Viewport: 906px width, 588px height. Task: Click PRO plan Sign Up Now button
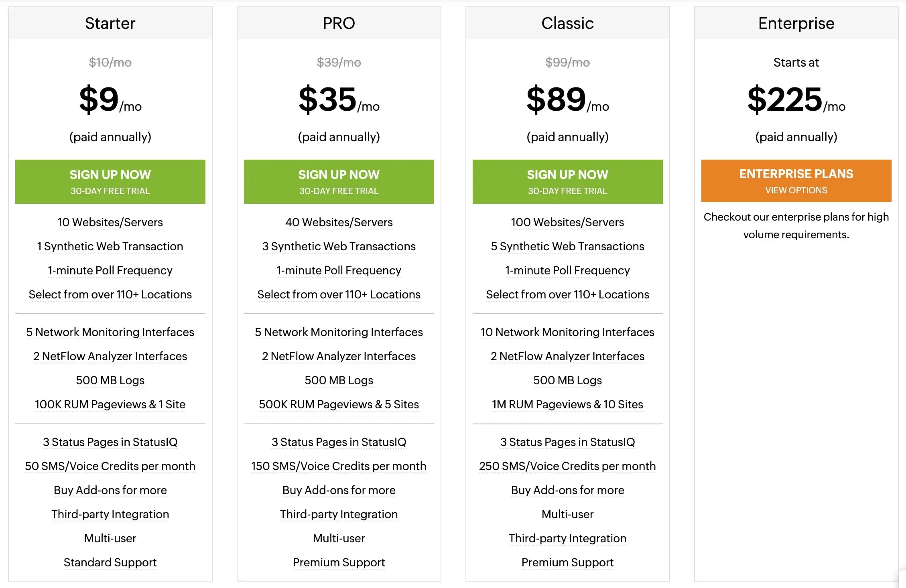(339, 181)
